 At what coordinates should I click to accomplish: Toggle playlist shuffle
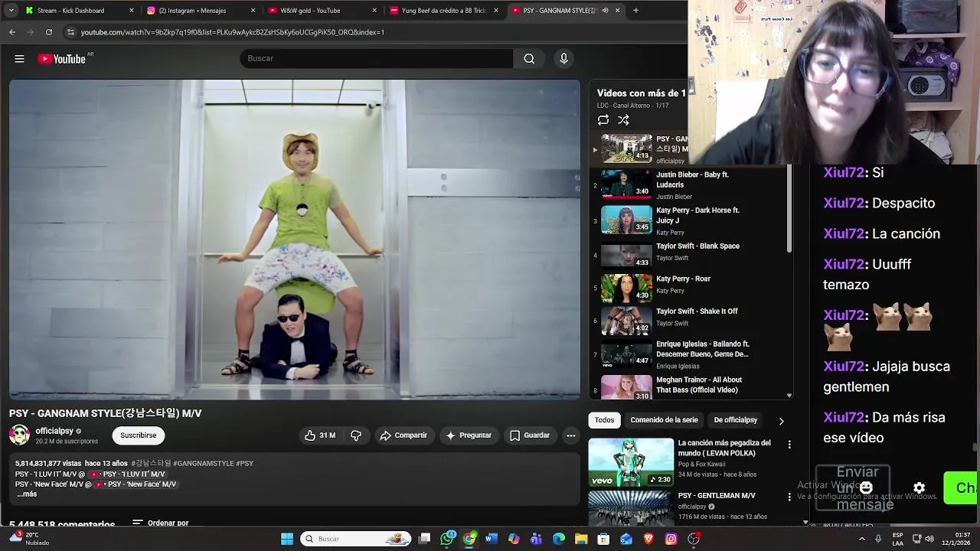[623, 120]
